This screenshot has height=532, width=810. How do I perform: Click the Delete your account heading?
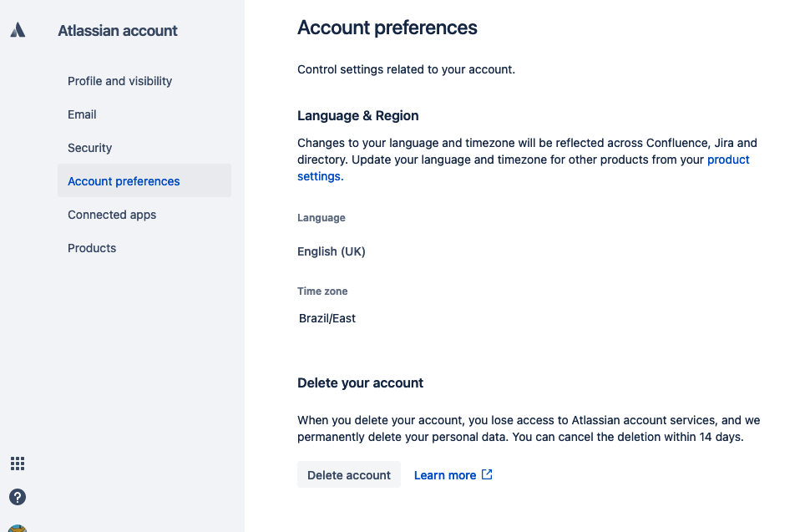pos(360,383)
